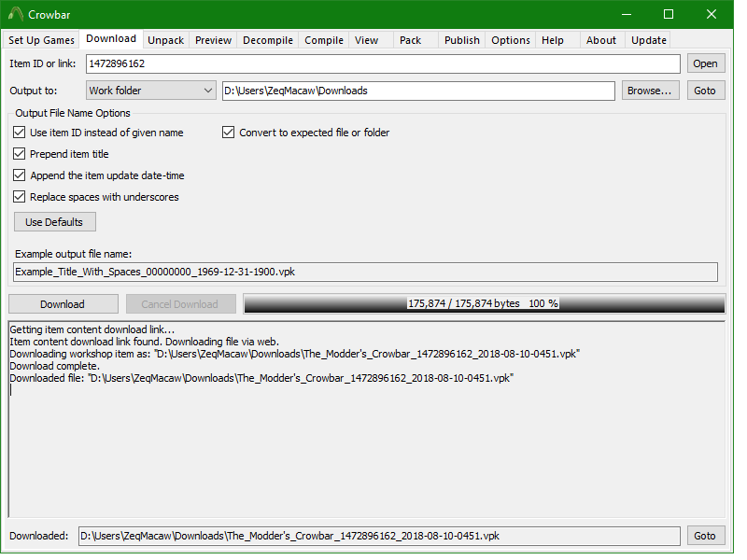Go to the Decompile tab

tap(268, 40)
